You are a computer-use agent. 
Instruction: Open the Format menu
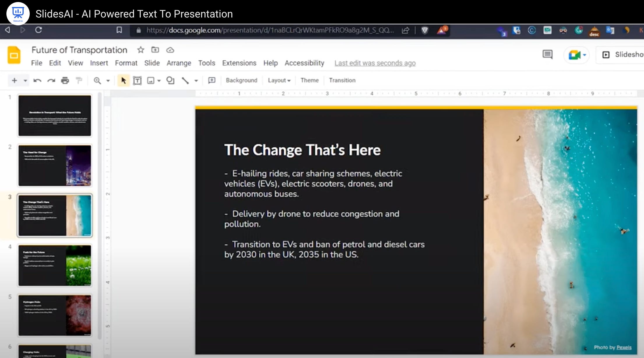[x=126, y=63]
